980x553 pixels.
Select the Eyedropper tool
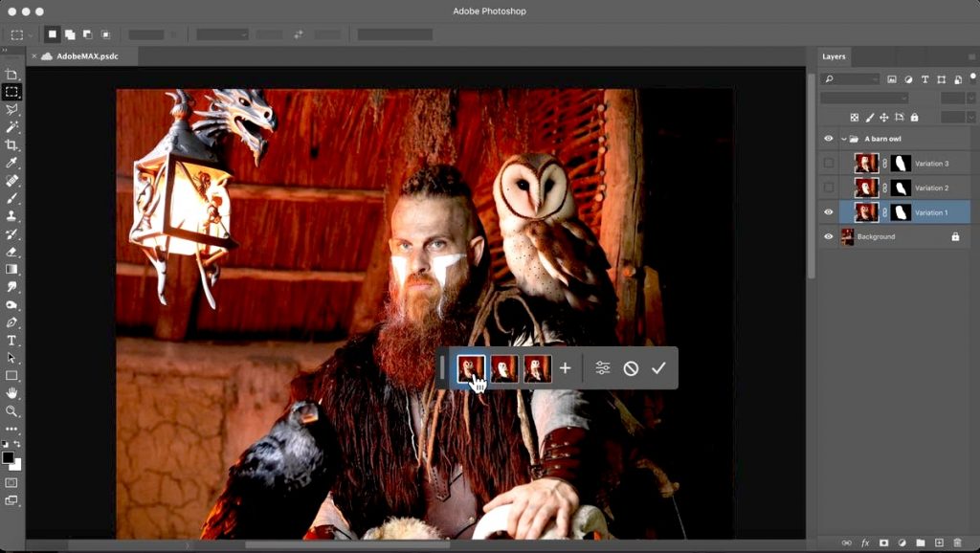[x=12, y=164]
